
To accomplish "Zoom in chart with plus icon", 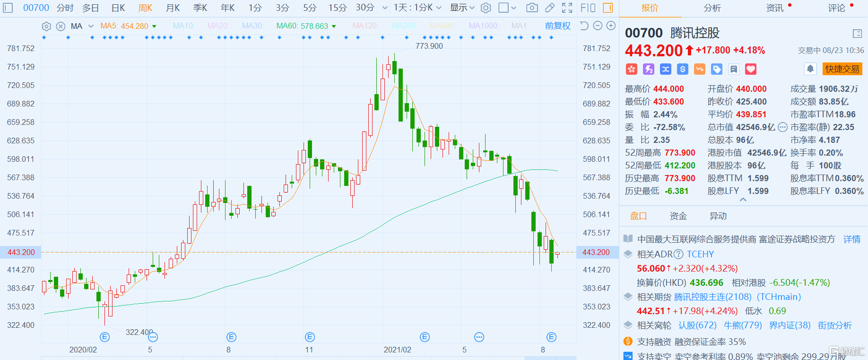I will click(x=611, y=26).
